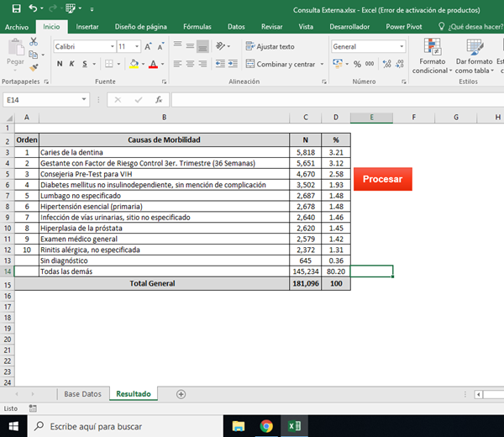Open Chrome from the Windows taskbar
Viewport: 504px width, 437px height.
266,426
